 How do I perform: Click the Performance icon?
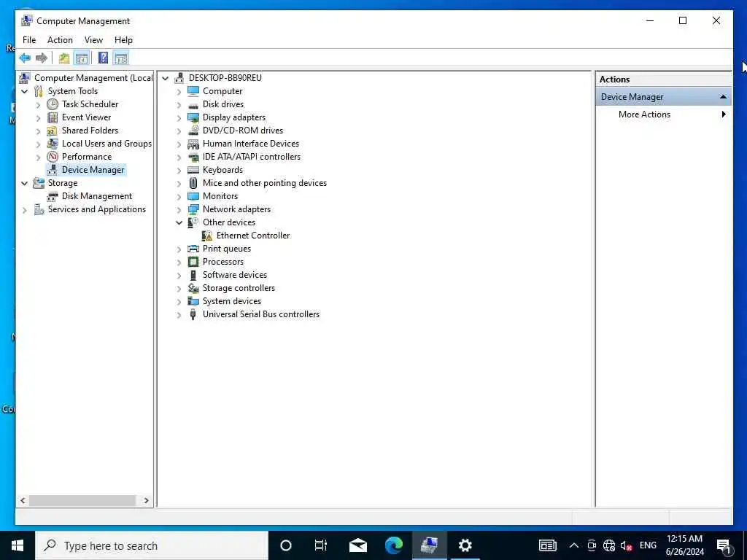coord(53,157)
